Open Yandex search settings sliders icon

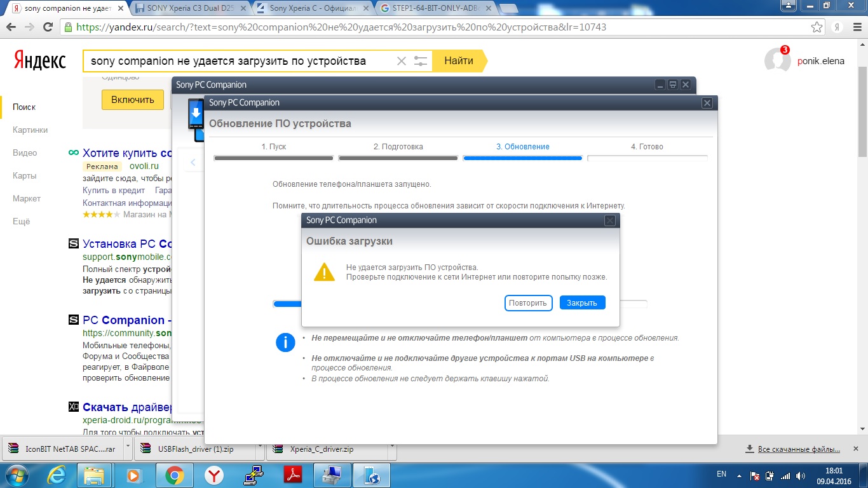click(x=421, y=61)
